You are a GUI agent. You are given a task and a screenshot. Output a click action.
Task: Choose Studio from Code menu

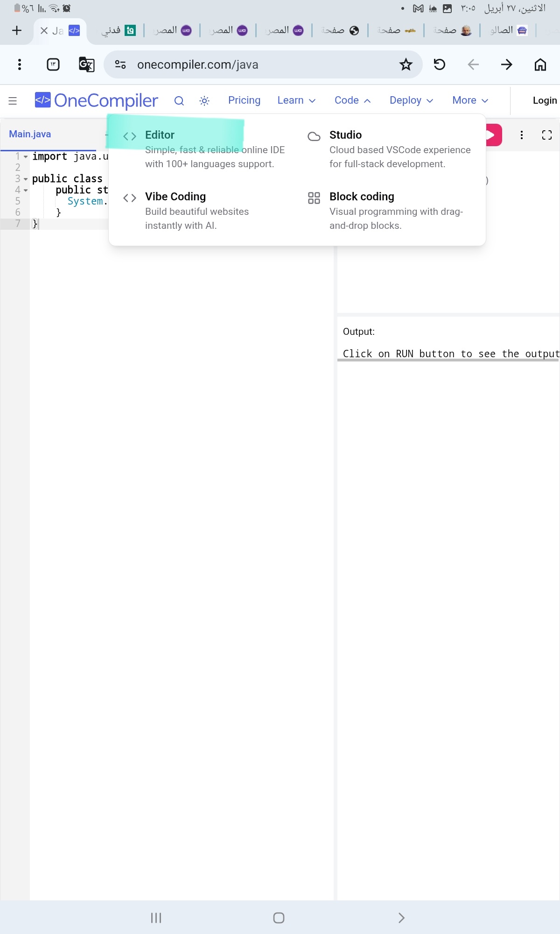[x=390, y=149]
